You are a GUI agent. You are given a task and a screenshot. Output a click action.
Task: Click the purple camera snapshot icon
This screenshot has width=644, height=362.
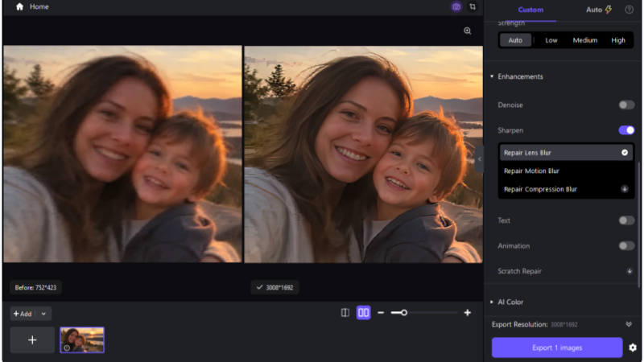coord(456,6)
